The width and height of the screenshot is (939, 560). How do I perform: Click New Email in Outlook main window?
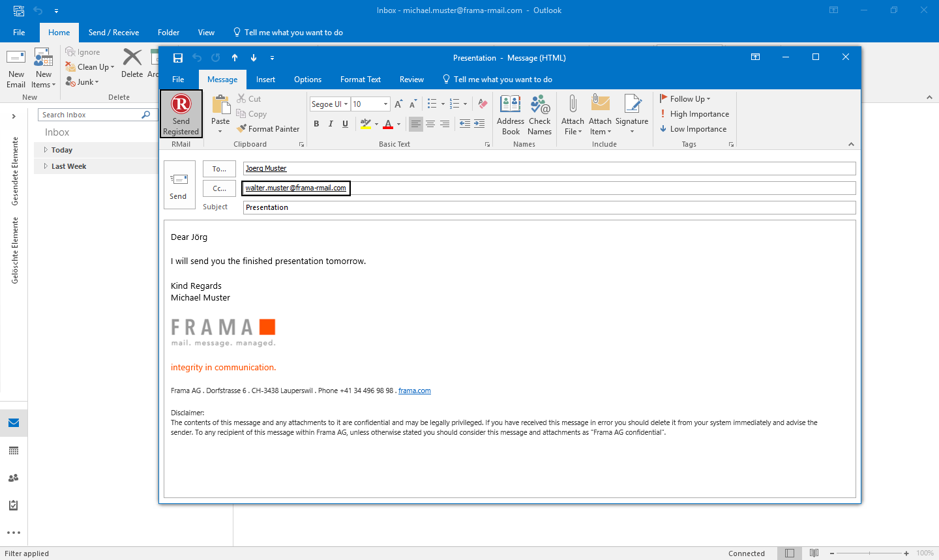16,68
